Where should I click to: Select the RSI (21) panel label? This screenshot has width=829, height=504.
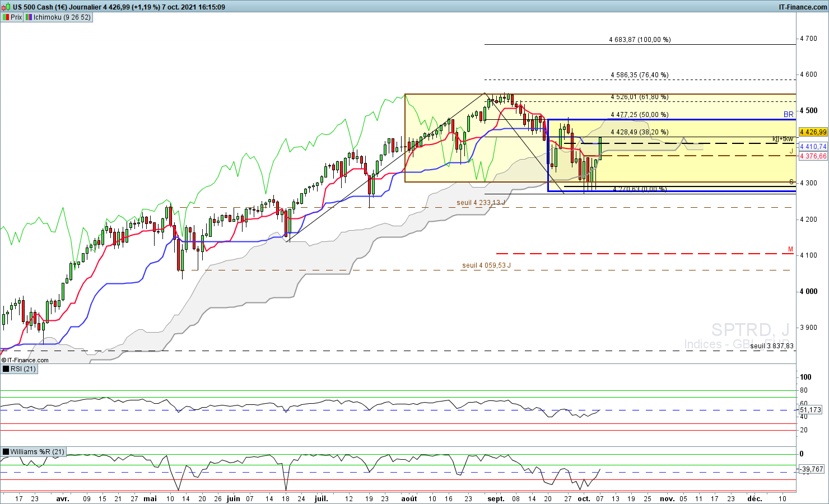pos(23,369)
